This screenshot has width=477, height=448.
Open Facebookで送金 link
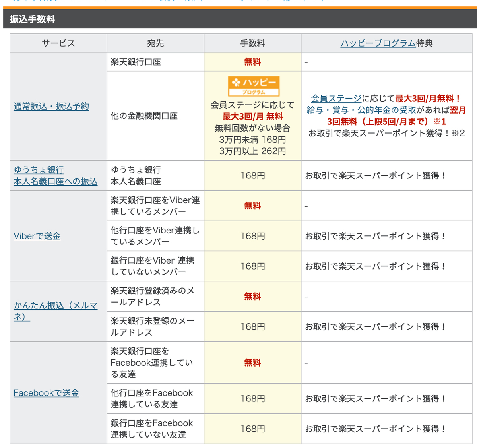(46, 393)
